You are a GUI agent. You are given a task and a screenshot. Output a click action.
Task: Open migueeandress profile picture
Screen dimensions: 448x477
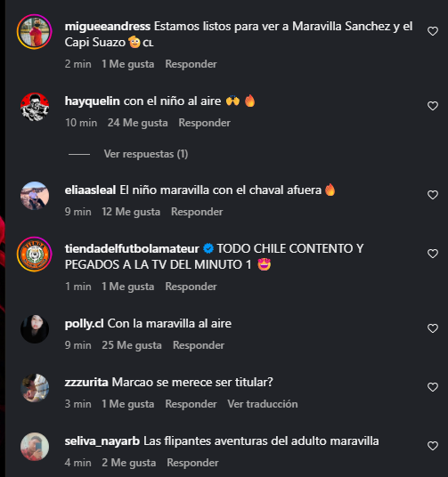pyautogui.click(x=35, y=32)
